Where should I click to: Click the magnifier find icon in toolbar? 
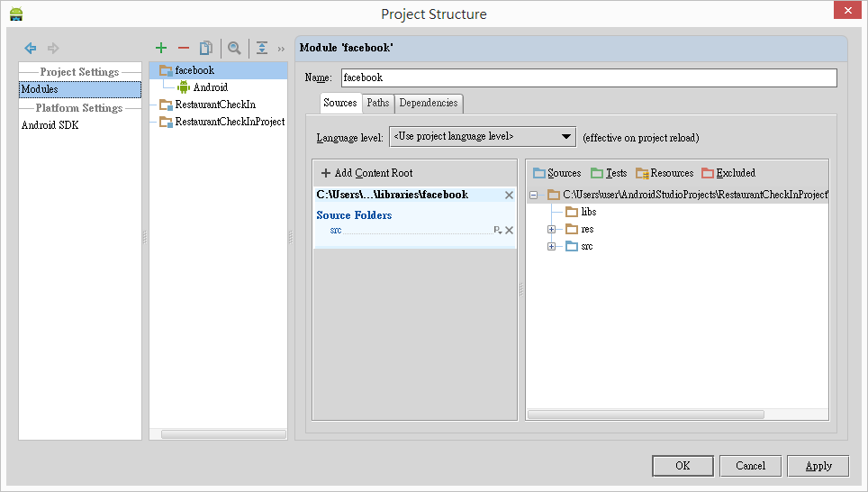tap(234, 48)
